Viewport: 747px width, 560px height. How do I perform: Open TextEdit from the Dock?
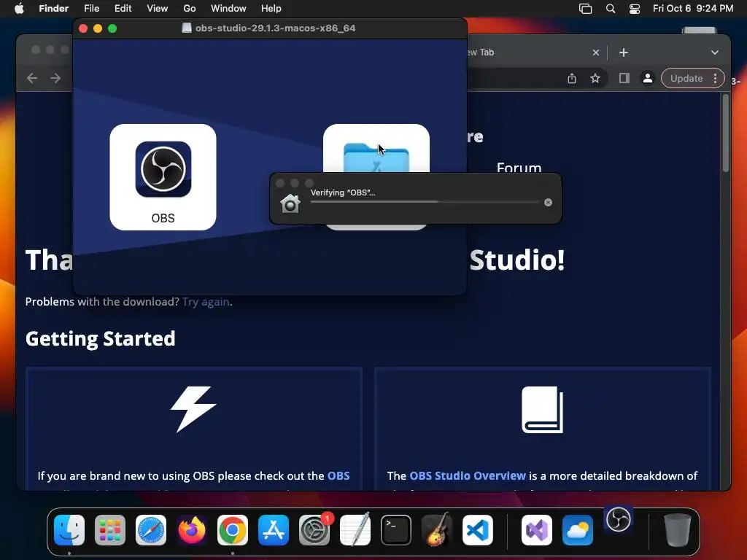[x=355, y=530]
